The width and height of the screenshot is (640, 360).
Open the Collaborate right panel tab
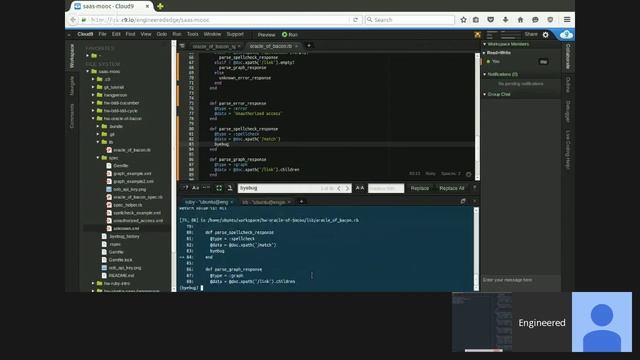(568, 56)
